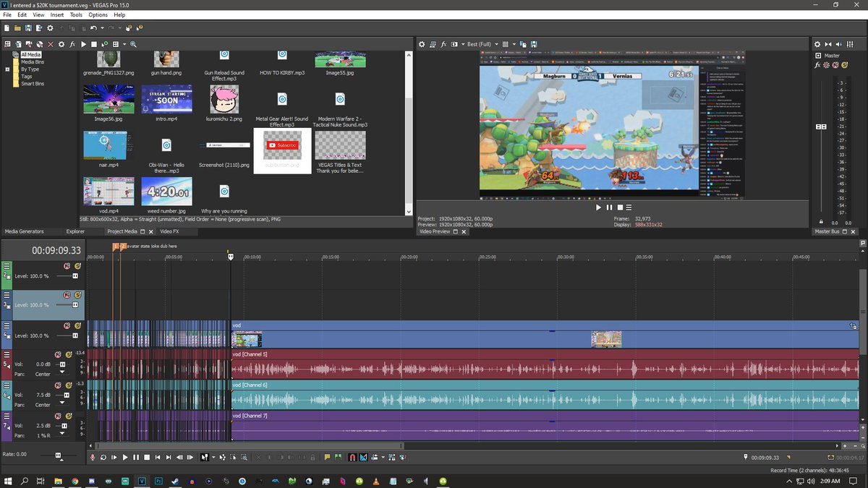This screenshot has width=868, height=488.
Task: Pause timeline playback in transport bar
Action: 136,457
